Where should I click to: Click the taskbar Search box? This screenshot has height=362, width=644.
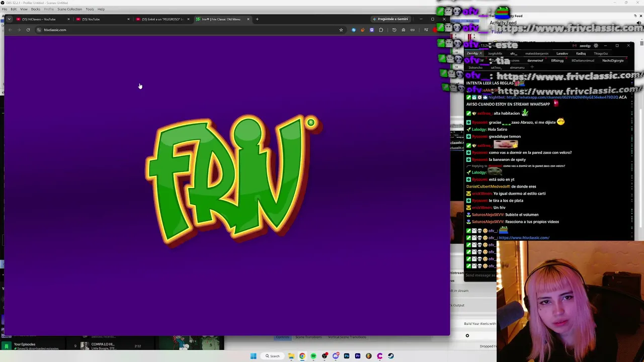point(273,356)
